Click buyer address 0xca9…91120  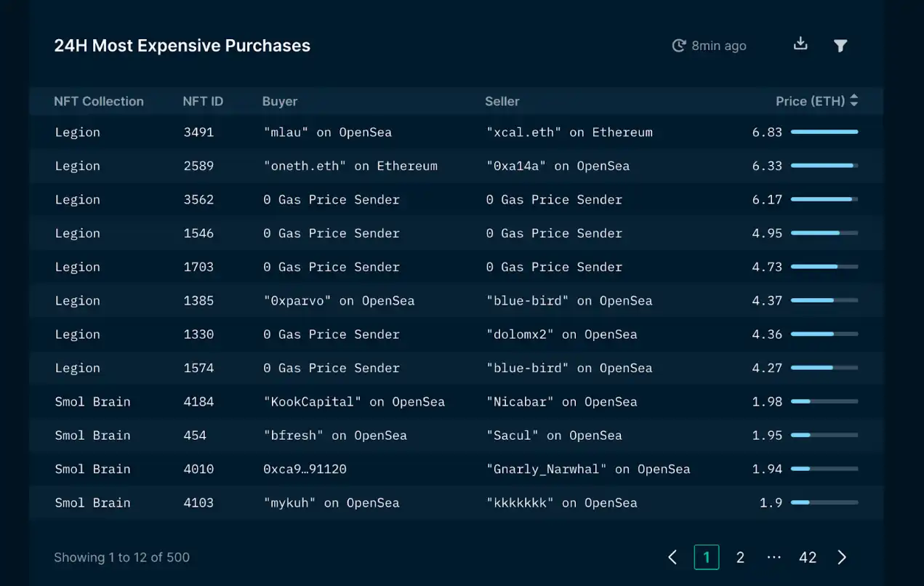[x=305, y=469]
